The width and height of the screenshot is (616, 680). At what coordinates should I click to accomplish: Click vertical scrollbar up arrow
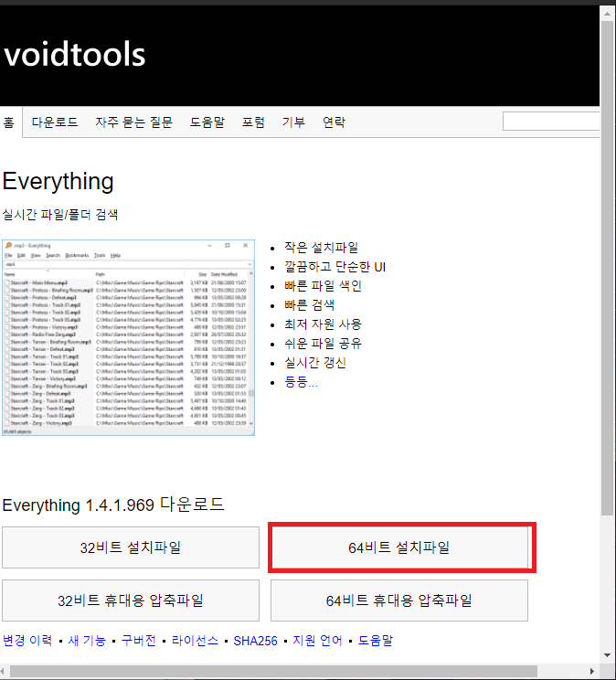coord(608,14)
